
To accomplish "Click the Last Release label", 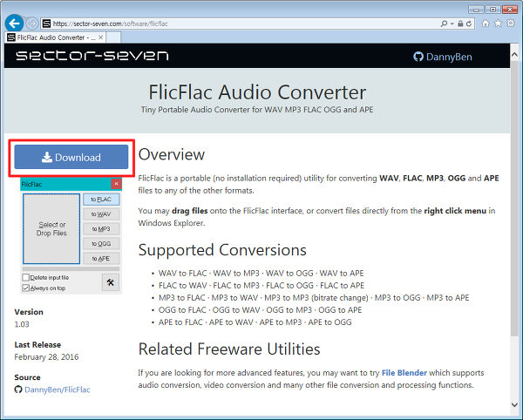I will [x=37, y=345].
